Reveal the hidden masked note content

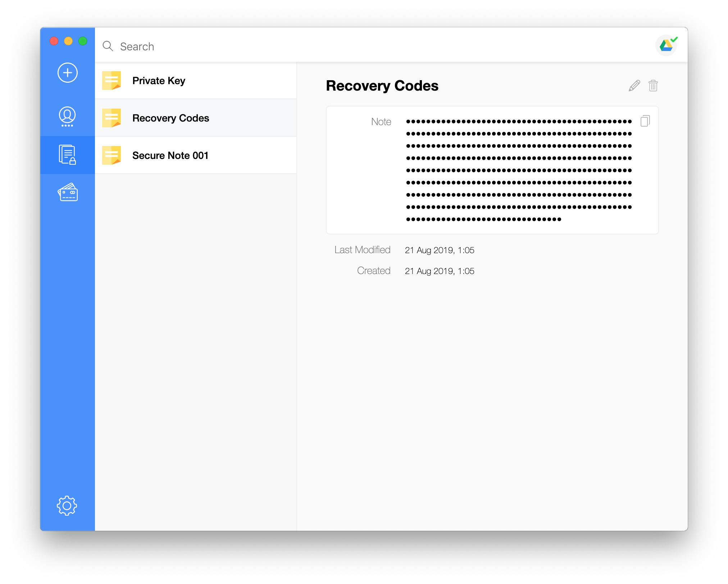point(519,170)
